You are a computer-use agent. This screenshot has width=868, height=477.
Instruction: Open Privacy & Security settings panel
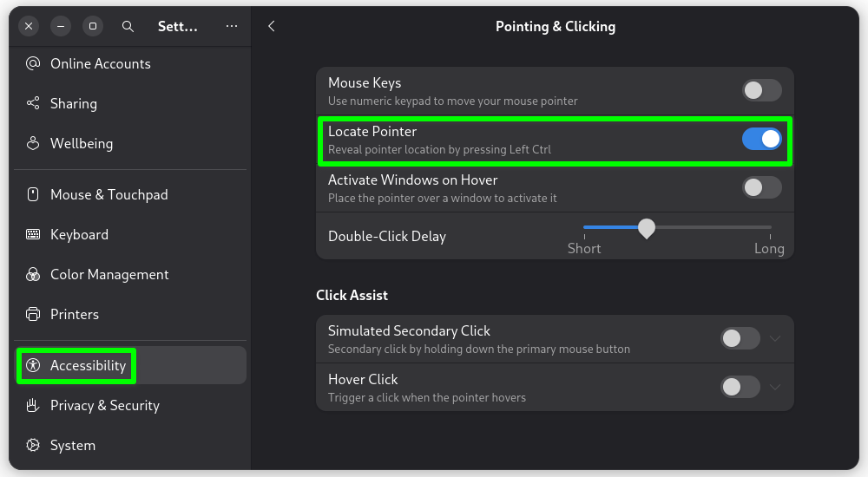pos(104,405)
